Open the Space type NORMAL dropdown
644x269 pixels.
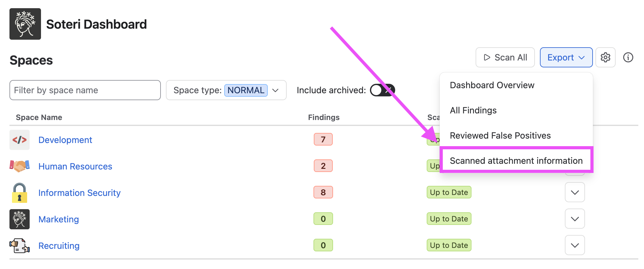(x=226, y=90)
